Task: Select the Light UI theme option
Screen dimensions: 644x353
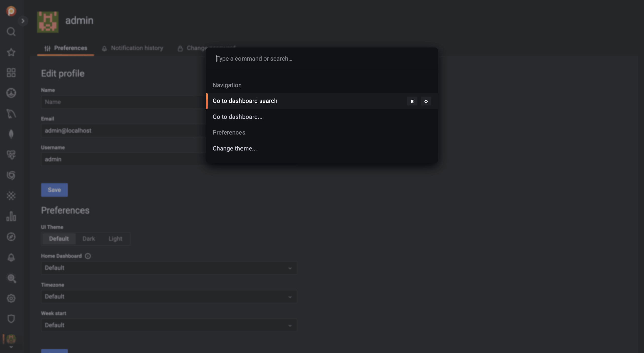Action: [x=115, y=239]
